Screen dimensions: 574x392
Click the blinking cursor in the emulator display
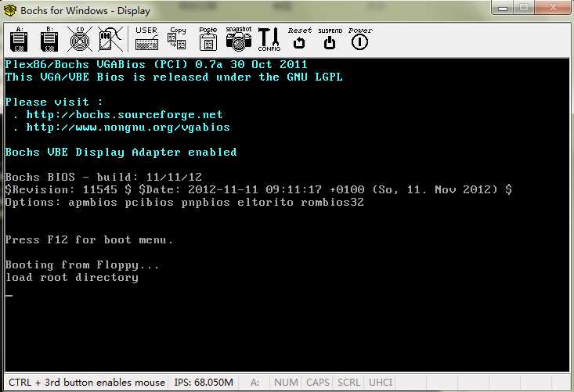point(9,296)
